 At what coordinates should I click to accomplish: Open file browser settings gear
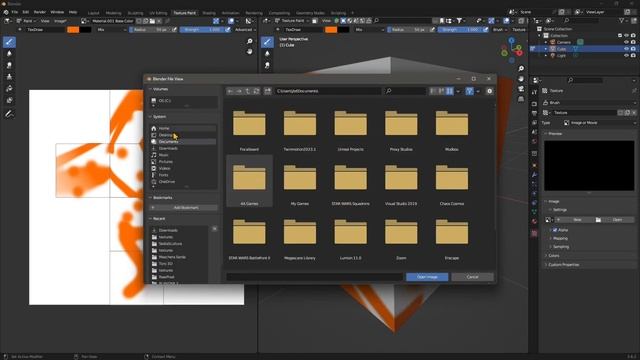(x=489, y=91)
